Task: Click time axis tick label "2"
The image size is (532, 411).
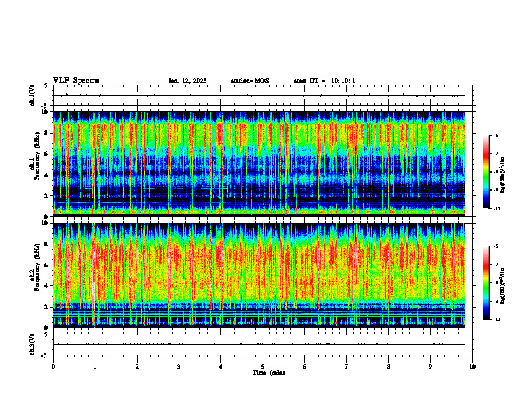Action: click(137, 367)
